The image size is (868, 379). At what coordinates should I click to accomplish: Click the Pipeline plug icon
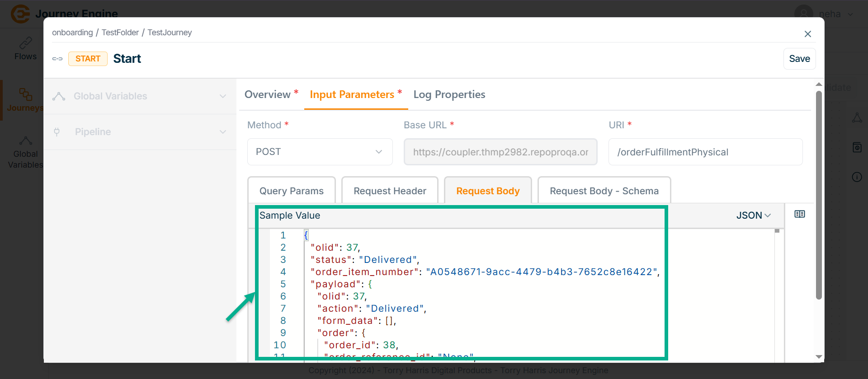click(x=57, y=132)
